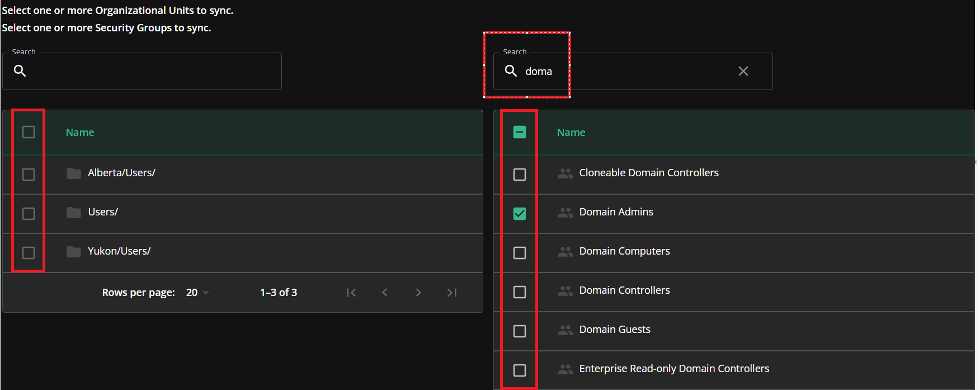Toggle the security groups header checkbox
980x390 pixels.
pyautogui.click(x=520, y=132)
